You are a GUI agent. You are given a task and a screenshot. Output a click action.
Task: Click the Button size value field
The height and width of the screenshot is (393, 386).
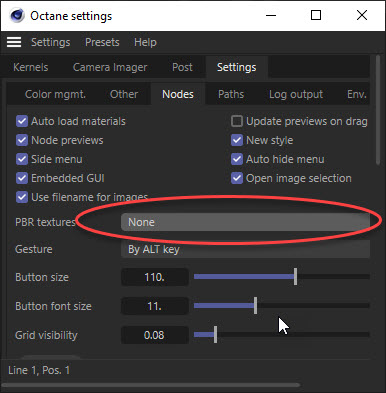click(x=155, y=277)
